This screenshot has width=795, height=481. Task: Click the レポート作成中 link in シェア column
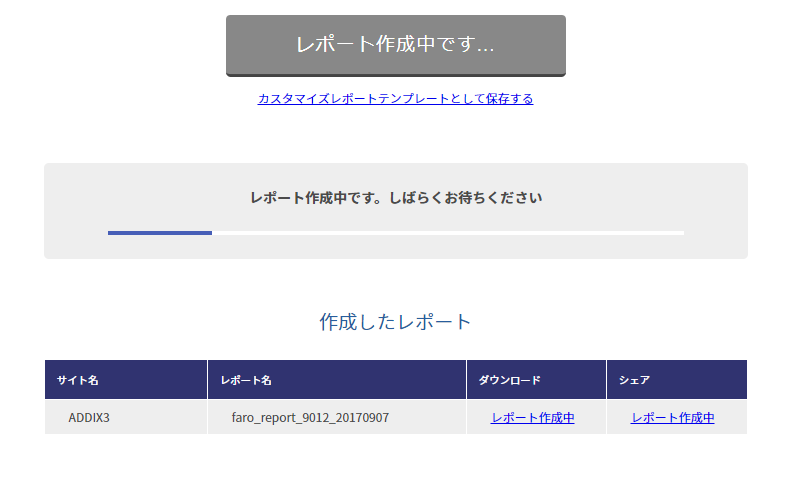672,418
